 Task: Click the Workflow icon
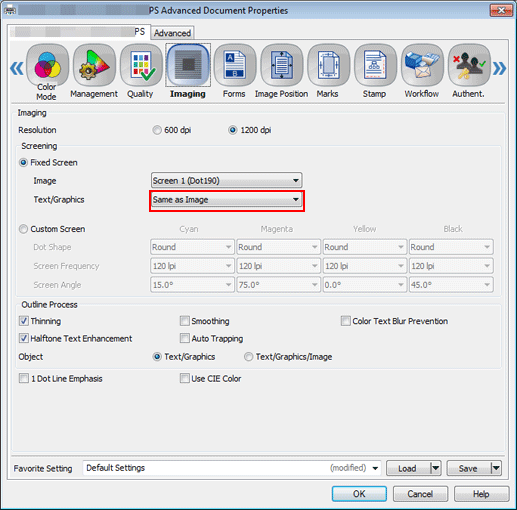click(422, 65)
